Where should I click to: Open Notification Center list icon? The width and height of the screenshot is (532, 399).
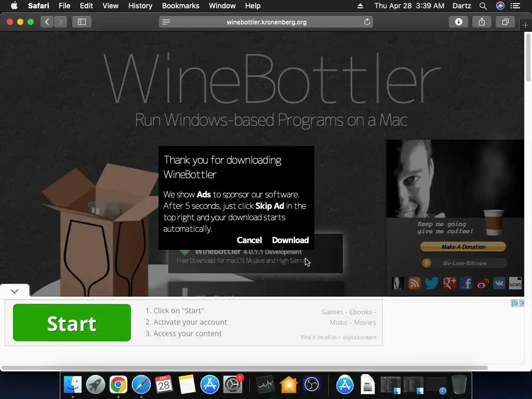[515, 6]
